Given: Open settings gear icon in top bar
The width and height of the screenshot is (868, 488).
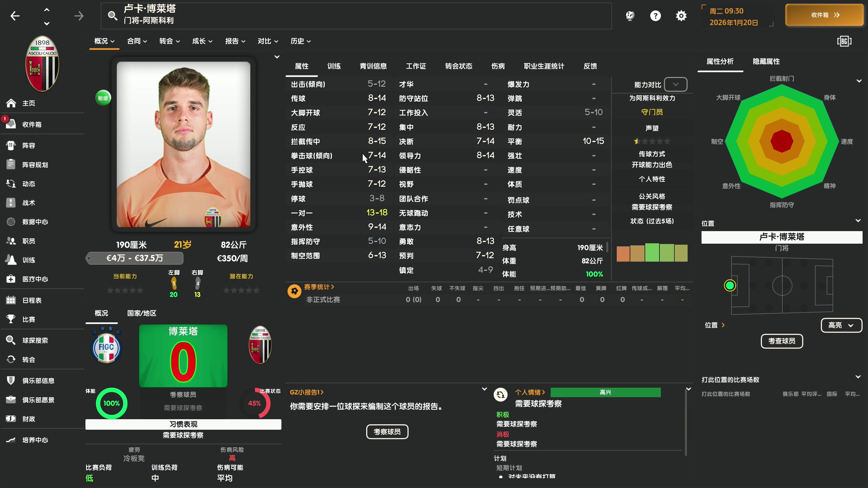Looking at the screenshot, I should coord(681,16).
